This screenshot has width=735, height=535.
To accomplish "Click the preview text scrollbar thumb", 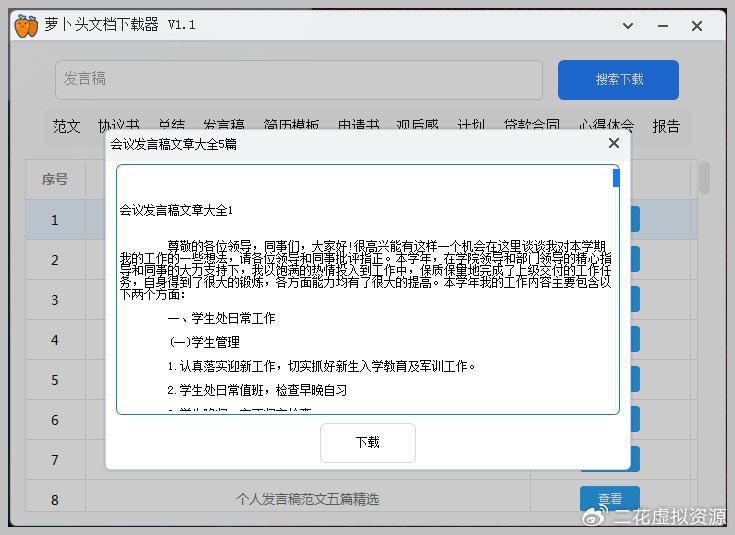I will tap(616, 178).
